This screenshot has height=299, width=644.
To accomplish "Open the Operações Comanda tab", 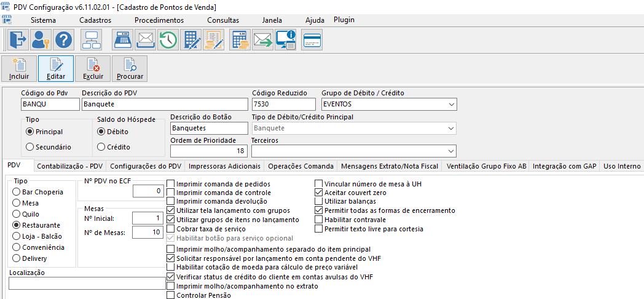I will (300, 166).
